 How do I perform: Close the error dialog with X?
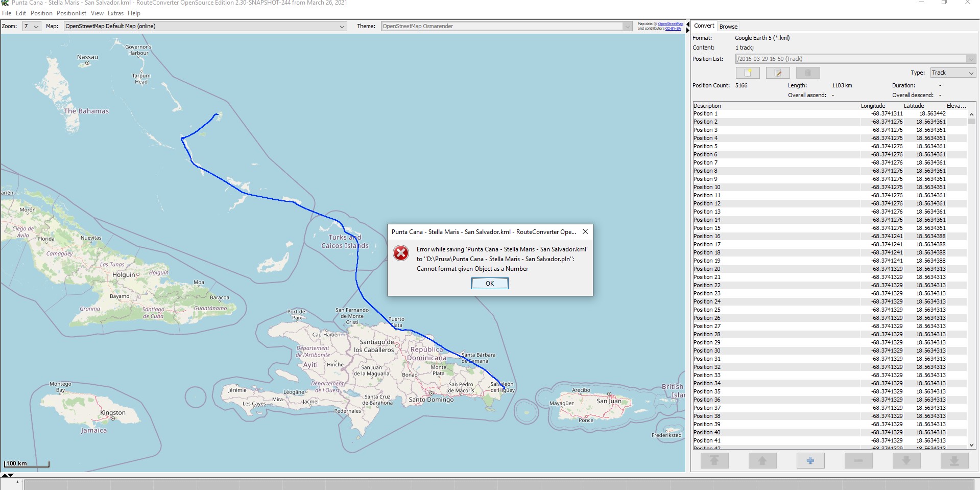pos(585,231)
